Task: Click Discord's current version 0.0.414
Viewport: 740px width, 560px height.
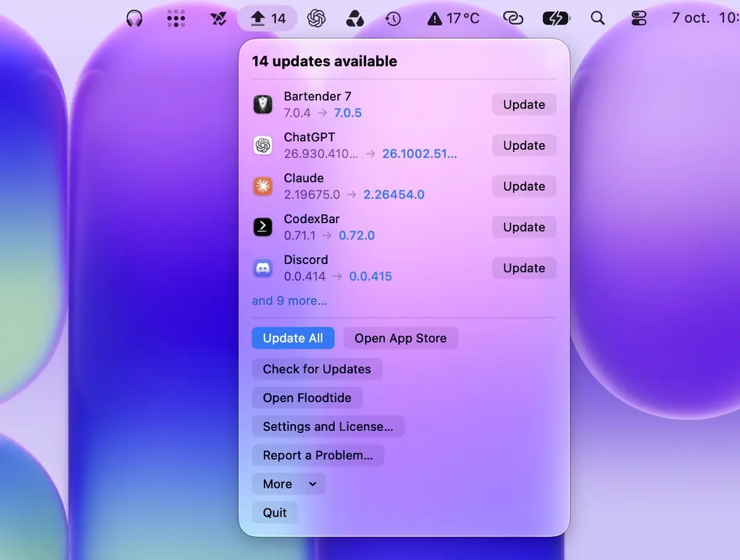Action: click(x=305, y=276)
